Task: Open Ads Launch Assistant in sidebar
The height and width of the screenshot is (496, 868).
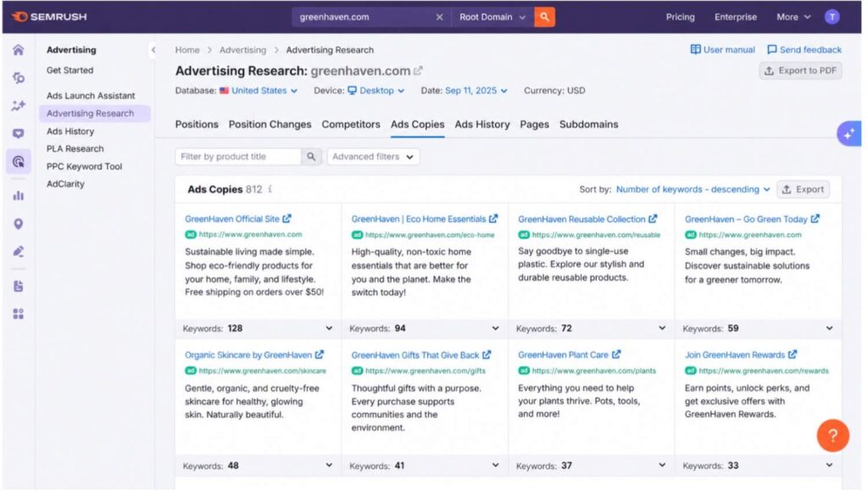Action: point(91,96)
